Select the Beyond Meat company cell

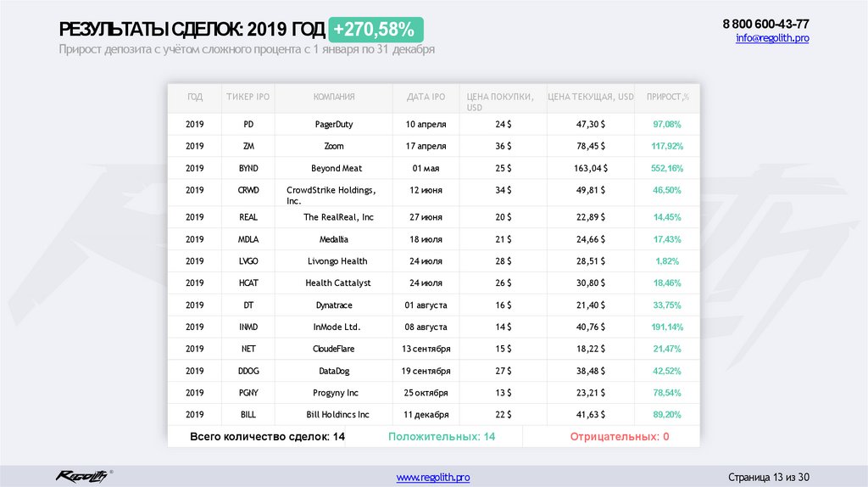pos(337,168)
